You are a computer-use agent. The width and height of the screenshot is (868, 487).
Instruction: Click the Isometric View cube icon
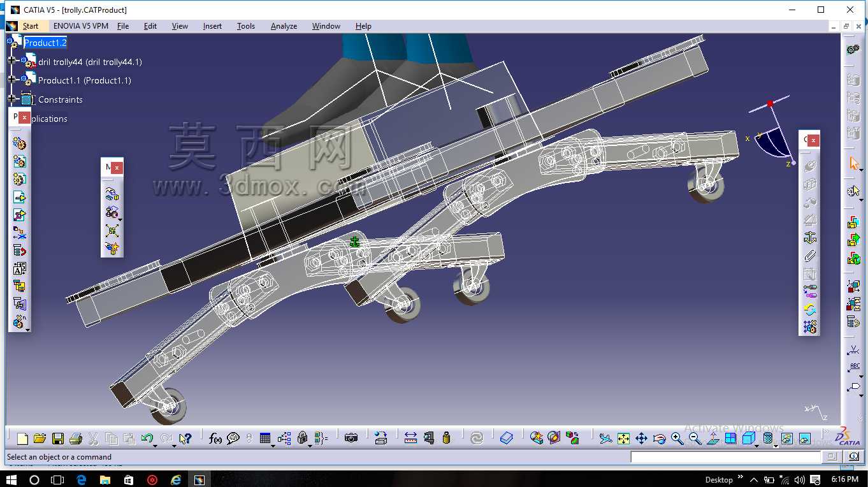tap(748, 439)
